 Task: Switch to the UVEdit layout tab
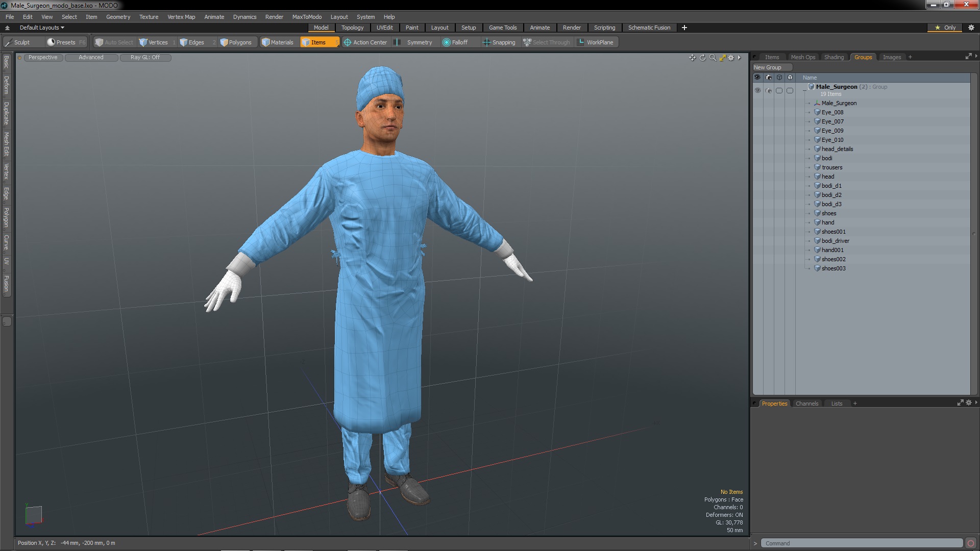point(384,28)
